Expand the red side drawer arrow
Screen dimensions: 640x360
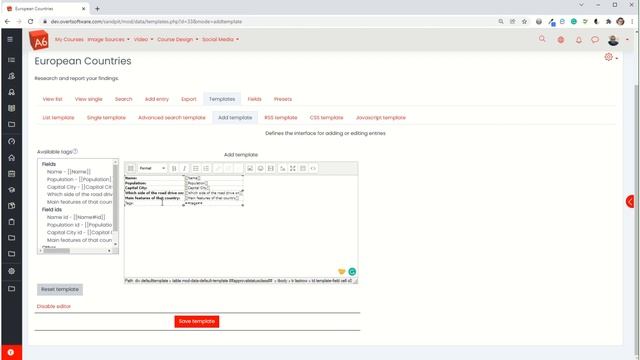tap(631, 201)
